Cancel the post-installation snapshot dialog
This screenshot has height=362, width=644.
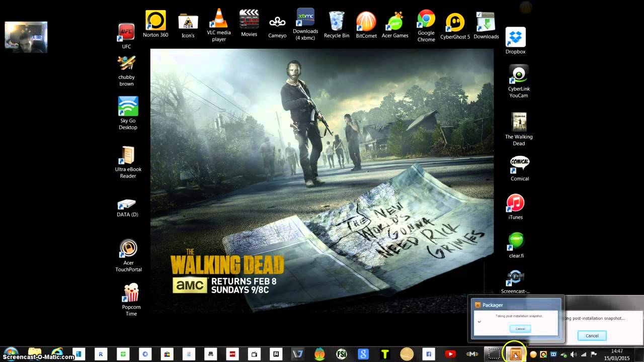[592, 336]
